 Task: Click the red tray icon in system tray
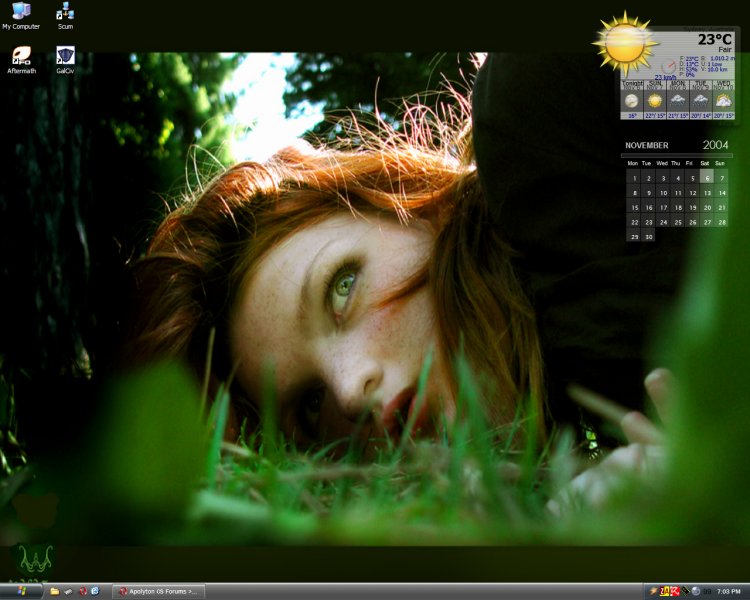click(676, 591)
